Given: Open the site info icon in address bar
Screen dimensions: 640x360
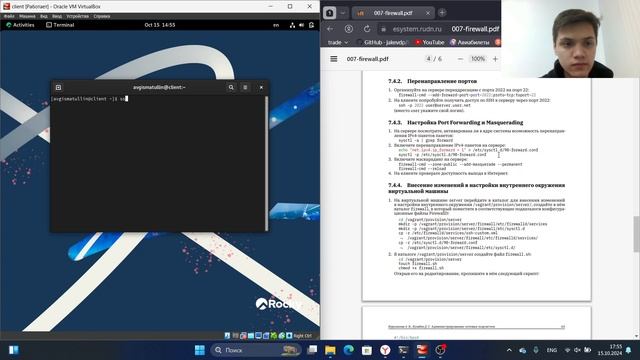Looking at the screenshot, I should tap(383, 29).
